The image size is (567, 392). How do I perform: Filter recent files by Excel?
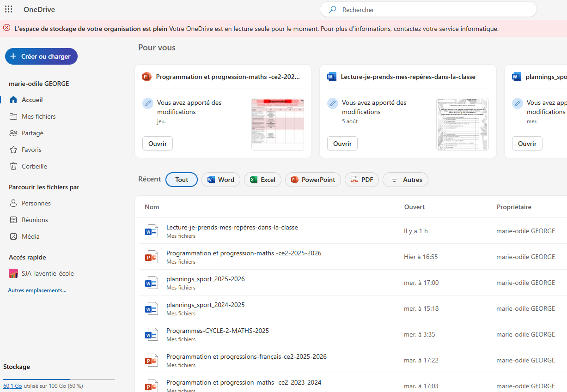tap(262, 180)
